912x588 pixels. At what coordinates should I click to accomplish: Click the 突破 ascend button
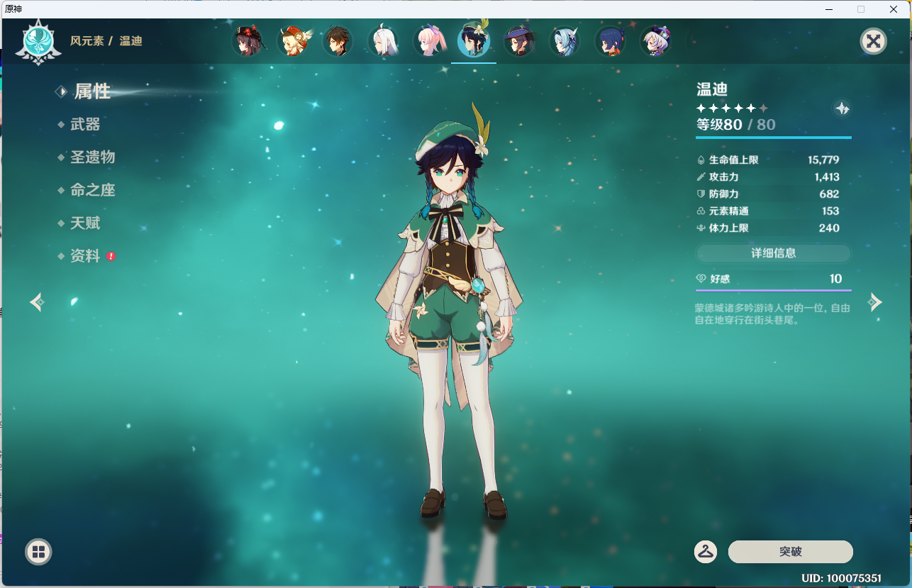(791, 551)
